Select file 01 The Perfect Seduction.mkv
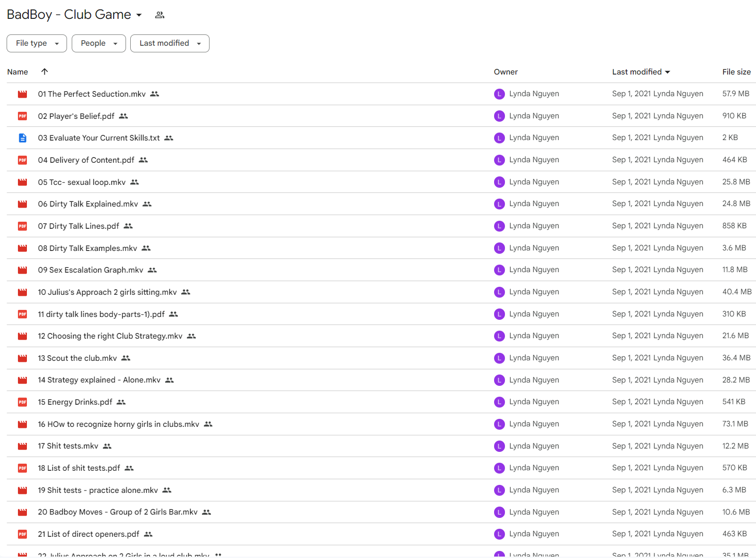This screenshot has height=558, width=756. [92, 94]
